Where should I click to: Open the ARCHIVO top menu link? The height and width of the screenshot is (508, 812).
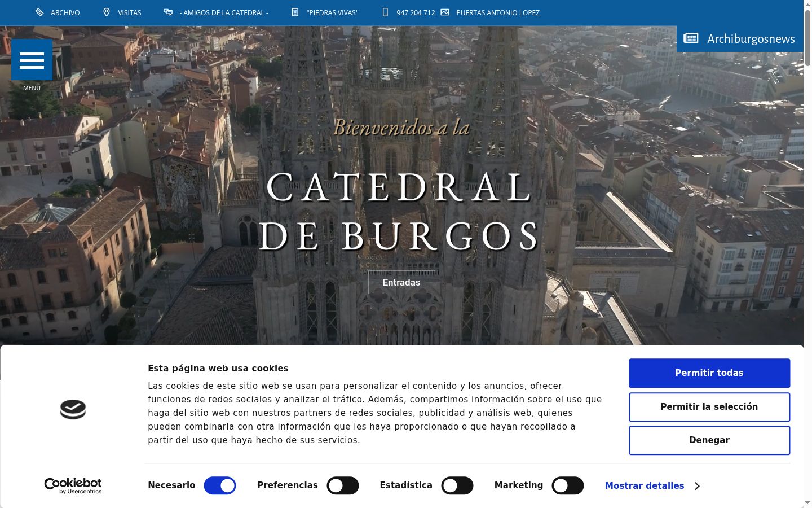pyautogui.click(x=65, y=12)
